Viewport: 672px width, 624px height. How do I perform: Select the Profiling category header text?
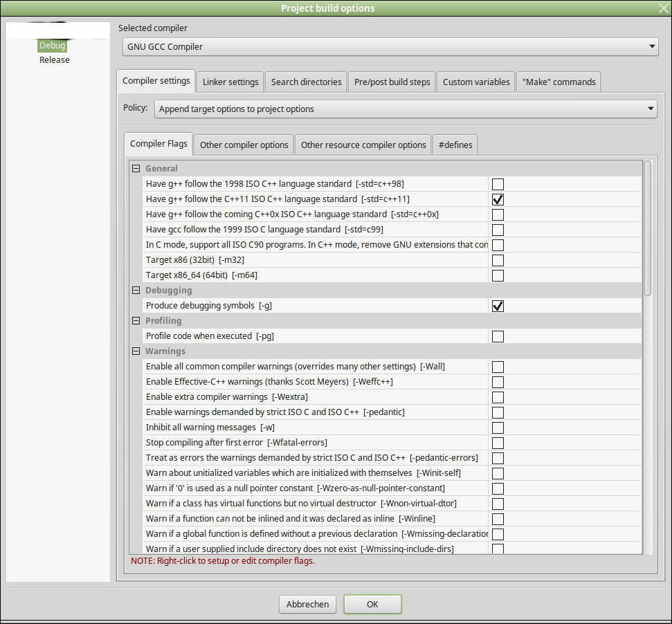point(163,321)
